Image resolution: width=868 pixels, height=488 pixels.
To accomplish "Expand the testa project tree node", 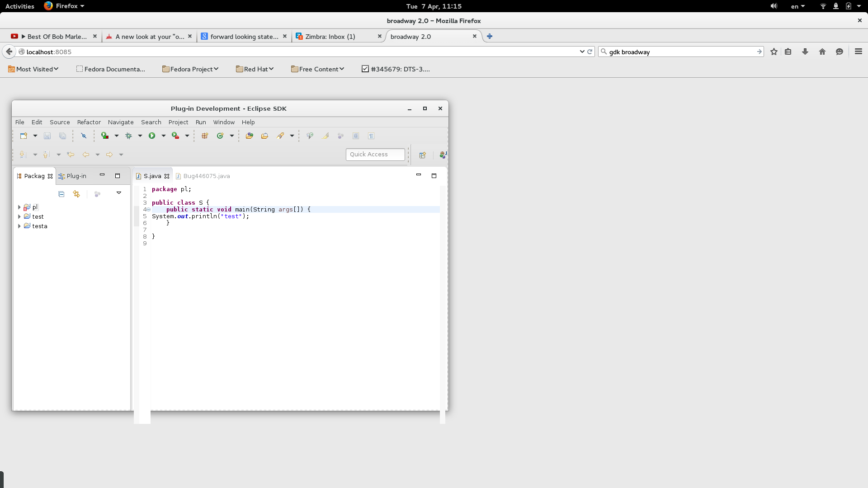I will [x=19, y=226].
